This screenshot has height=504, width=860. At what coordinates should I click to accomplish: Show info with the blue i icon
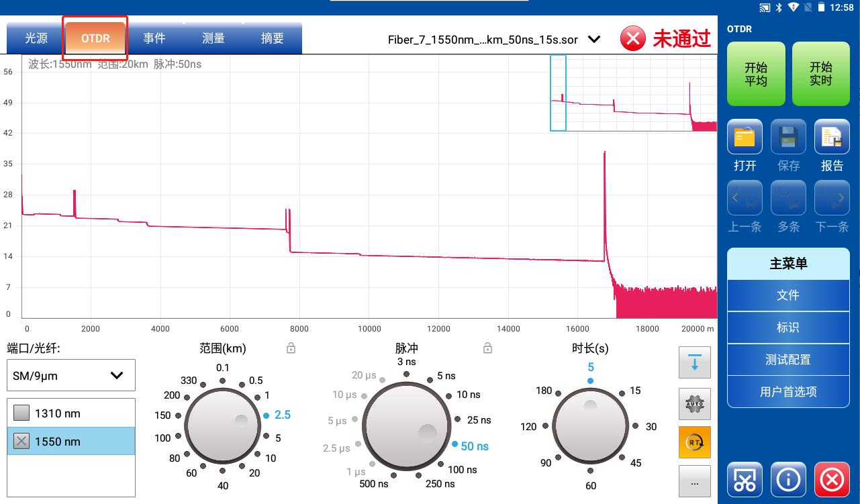[x=788, y=479]
